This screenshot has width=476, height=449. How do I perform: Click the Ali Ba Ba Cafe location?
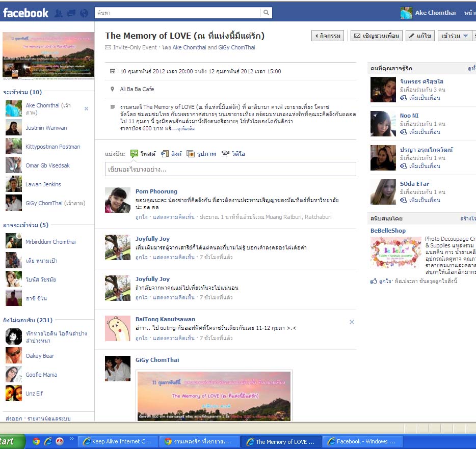(x=137, y=89)
